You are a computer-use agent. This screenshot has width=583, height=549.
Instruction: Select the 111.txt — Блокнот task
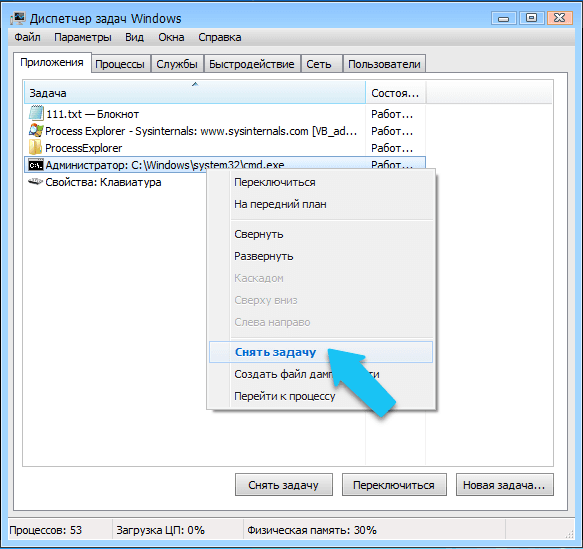point(225,114)
